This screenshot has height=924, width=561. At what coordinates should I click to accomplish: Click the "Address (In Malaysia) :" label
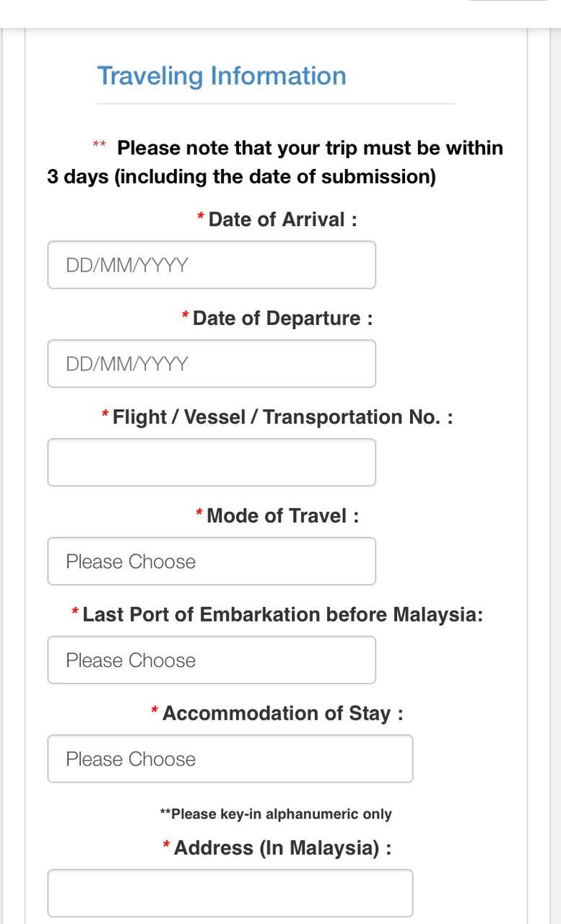point(282,847)
